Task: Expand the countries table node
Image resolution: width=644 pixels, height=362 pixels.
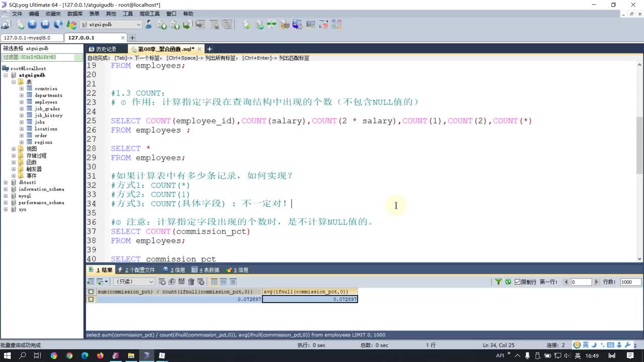Action: [x=22, y=88]
